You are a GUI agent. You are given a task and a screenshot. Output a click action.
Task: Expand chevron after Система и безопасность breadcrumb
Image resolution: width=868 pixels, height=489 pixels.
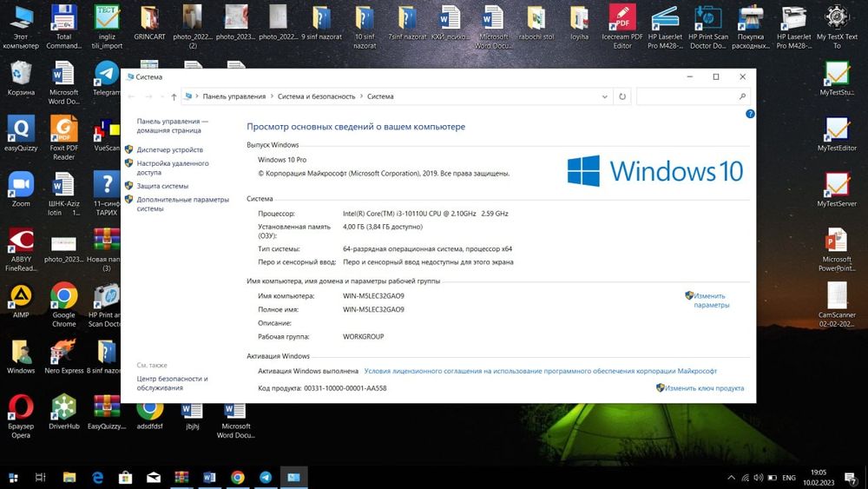tap(361, 96)
